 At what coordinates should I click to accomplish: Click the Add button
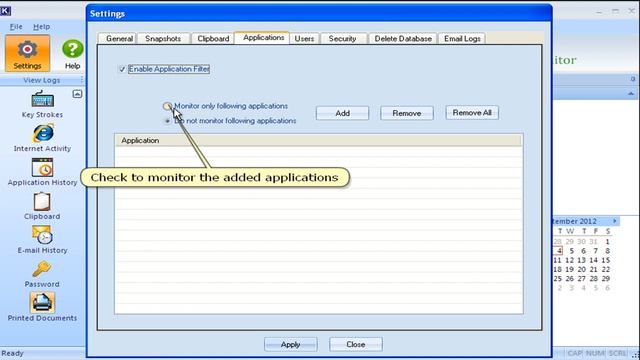click(x=342, y=113)
